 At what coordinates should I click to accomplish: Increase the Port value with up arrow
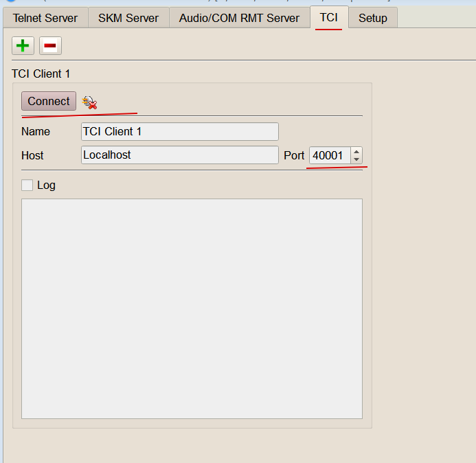[x=356, y=151]
